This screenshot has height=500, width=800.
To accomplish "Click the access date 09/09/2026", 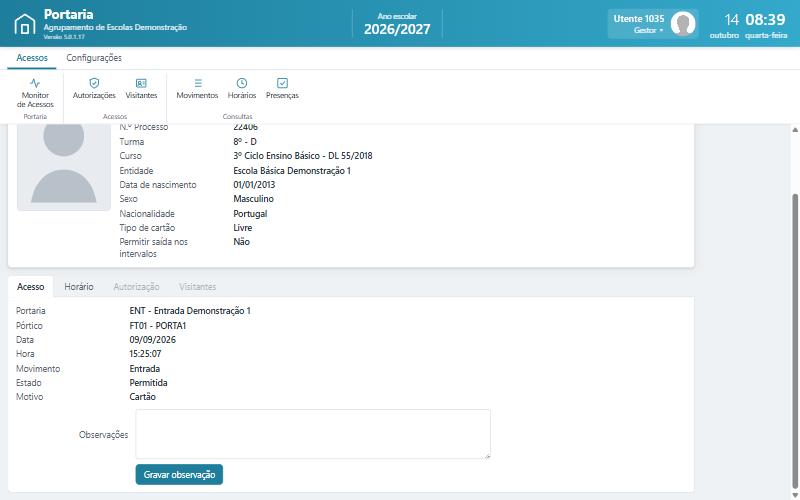I will (x=153, y=340).
